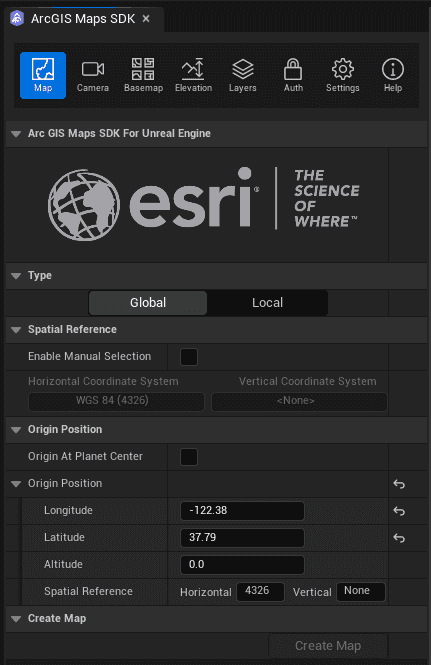Click the Horizontal Coordinate System label
The image size is (431, 665).
103,381
